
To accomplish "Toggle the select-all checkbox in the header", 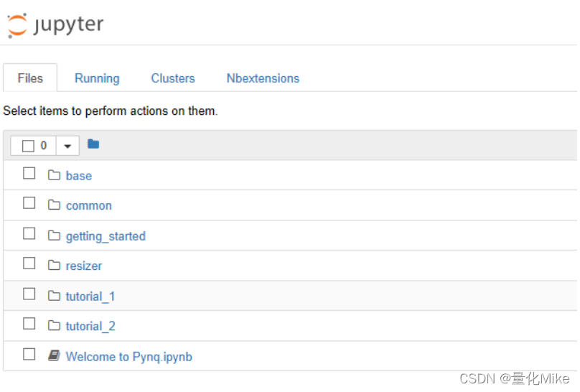I will 29,146.
